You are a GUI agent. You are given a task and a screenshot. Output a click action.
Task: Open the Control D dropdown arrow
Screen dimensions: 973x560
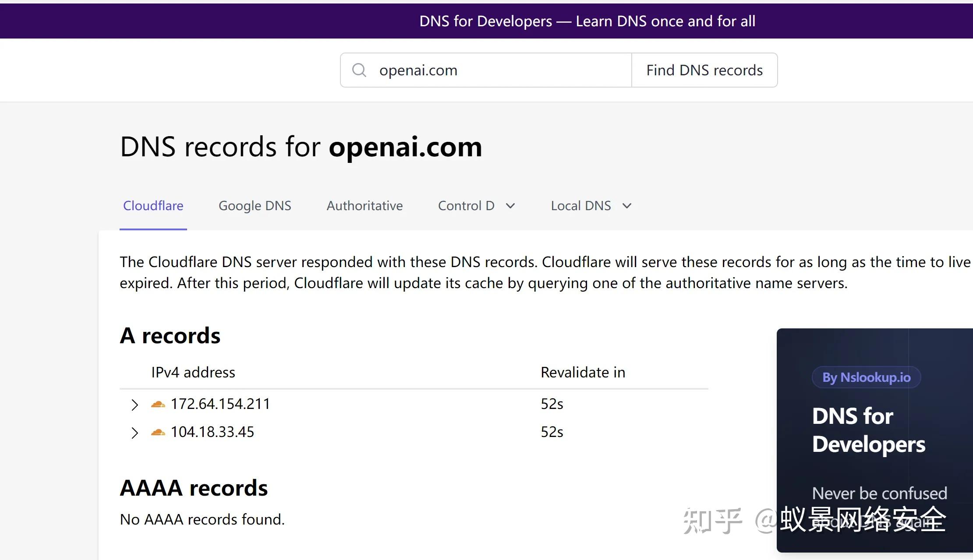pyautogui.click(x=510, y=206)
